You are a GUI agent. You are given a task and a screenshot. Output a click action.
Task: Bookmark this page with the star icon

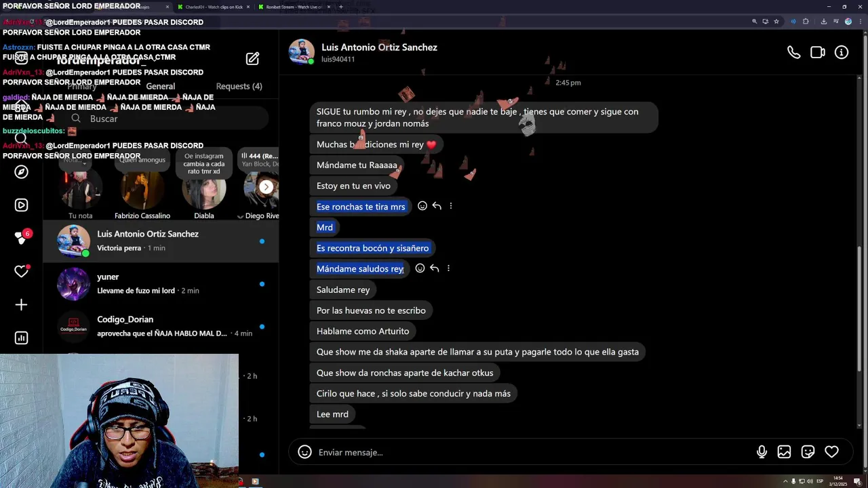pos(776,22)
